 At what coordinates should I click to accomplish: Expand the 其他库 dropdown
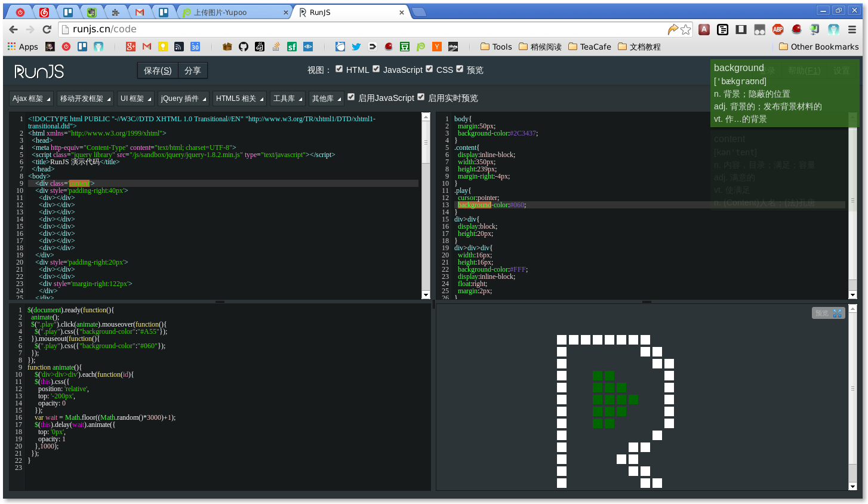(326, 99)
